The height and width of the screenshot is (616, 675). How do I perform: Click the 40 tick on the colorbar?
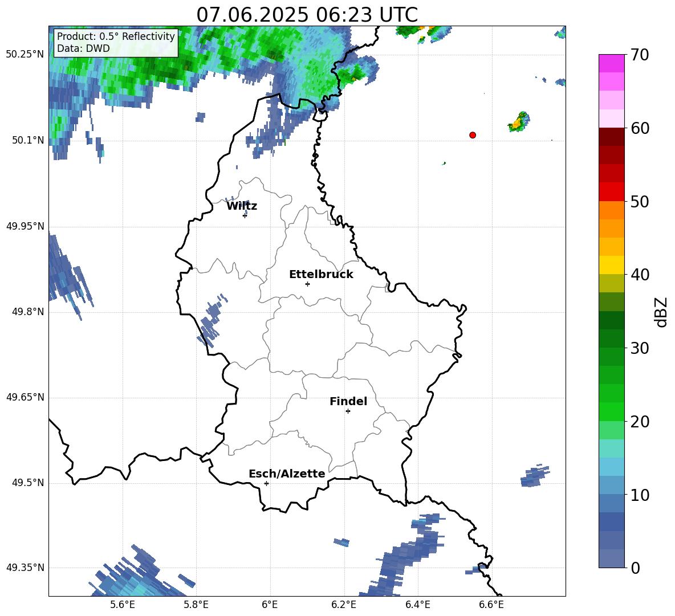coord(639,275)
